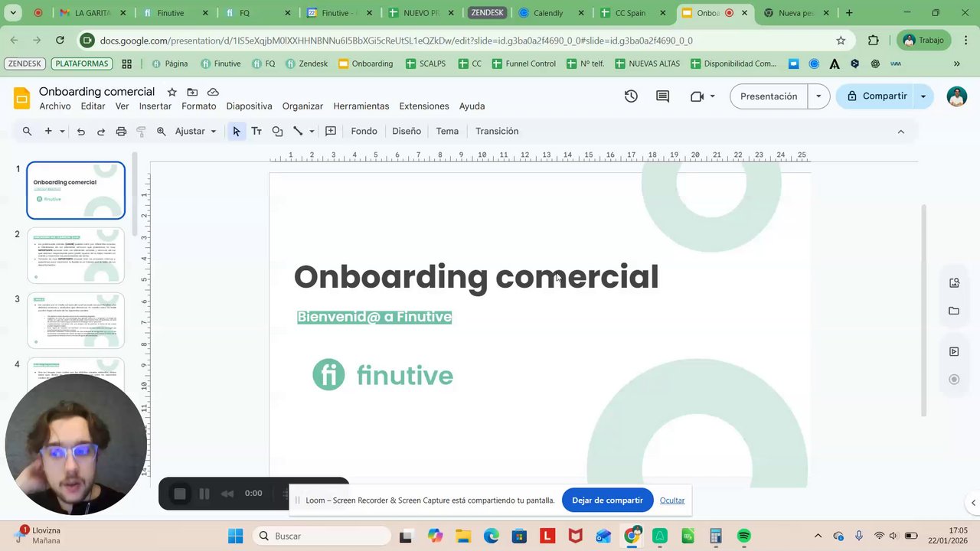The image size is (980, 551).
Task: Open the Formato menu
Action: (x=198, y=106)
